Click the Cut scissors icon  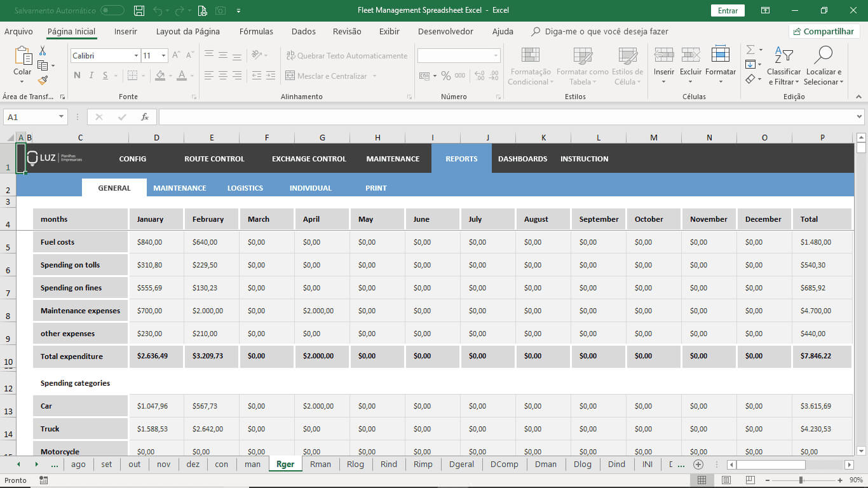coord(43,51)
